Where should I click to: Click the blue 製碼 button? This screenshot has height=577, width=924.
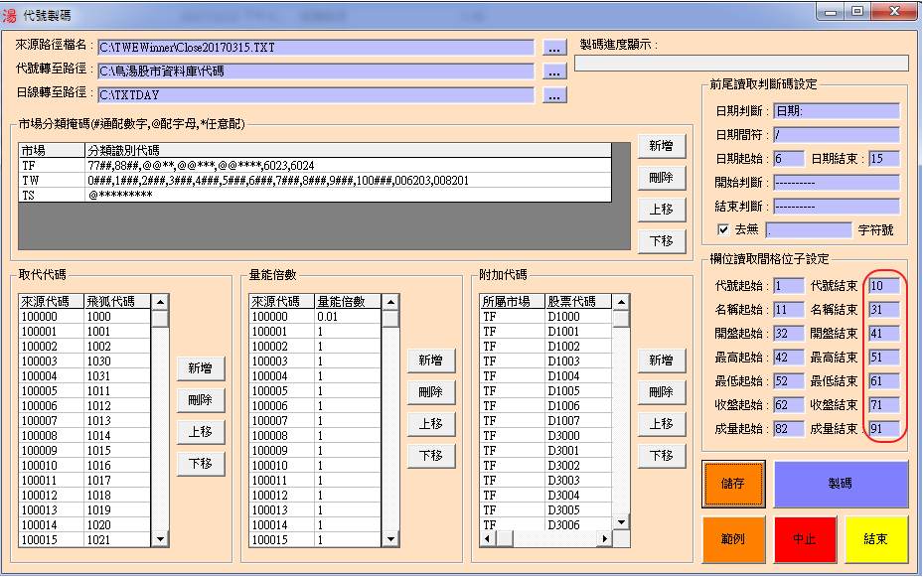(x=841, y=484)
